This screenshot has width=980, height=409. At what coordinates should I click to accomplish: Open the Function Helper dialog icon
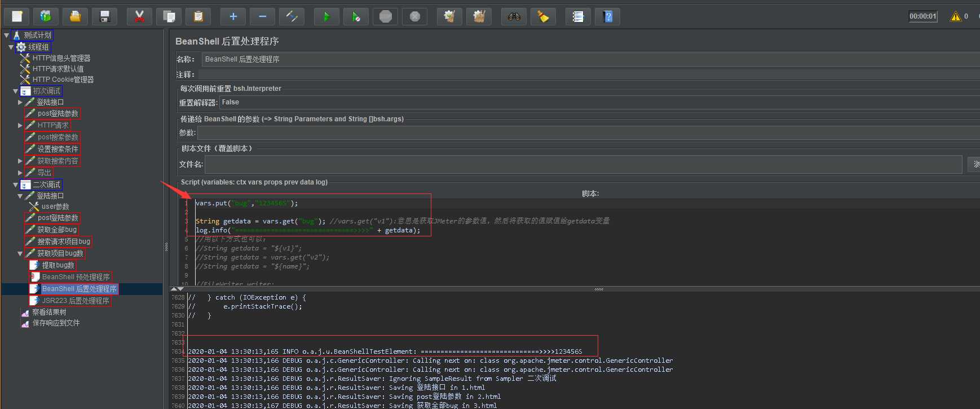578,16
